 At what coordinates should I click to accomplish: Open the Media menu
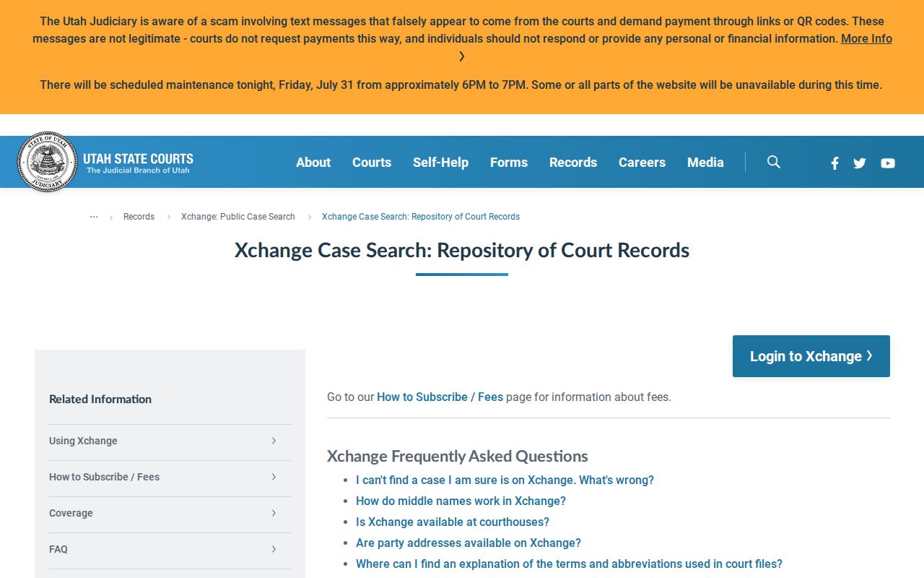[x=705, y=163]
